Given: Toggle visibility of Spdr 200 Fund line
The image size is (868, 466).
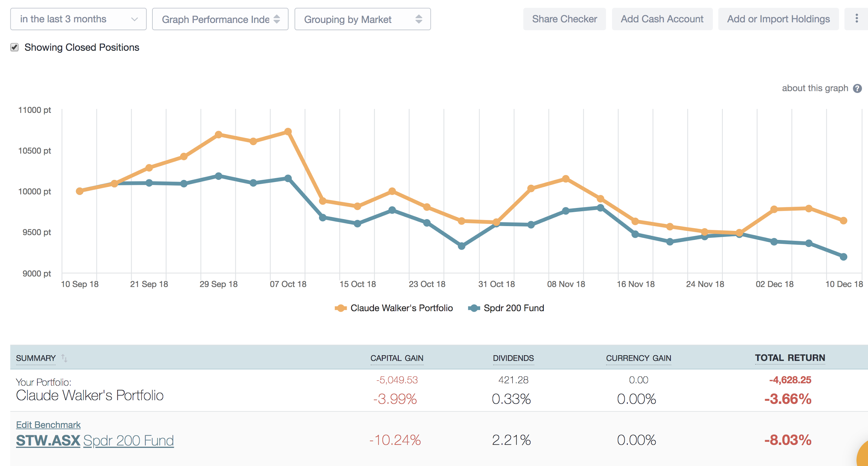Looking at the screenshot, I should point(513,308).
